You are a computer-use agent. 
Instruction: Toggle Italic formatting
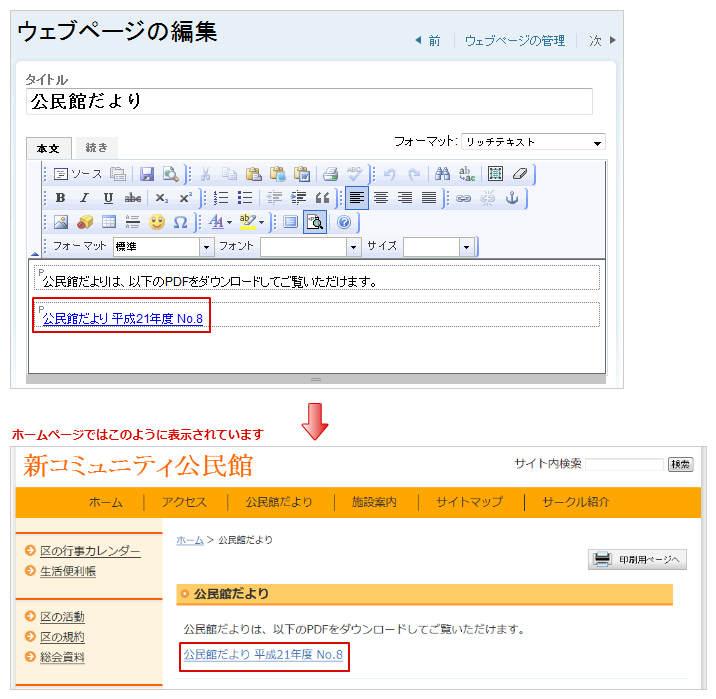pyautogui.click(x=84, y=198)
